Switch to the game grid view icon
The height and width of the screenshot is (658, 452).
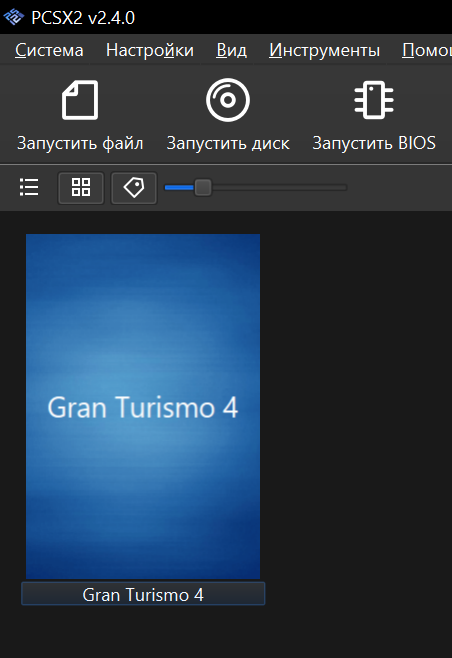click(81, 188)
